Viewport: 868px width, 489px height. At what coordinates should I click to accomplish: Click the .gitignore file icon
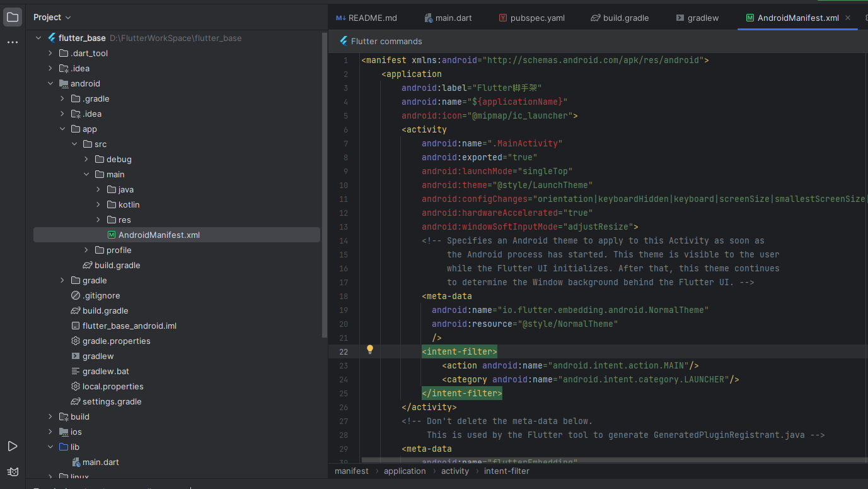pyautogui.click(x=76, y=295)
